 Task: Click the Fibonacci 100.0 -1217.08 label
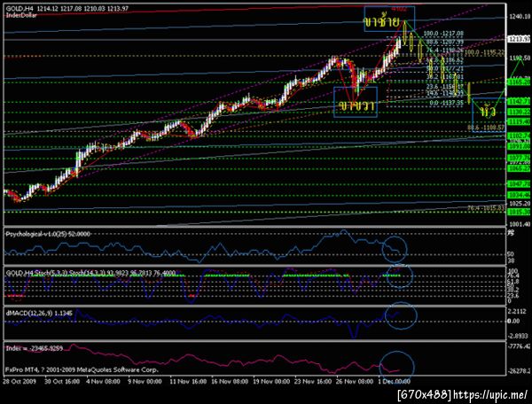(x=443, y=34)
